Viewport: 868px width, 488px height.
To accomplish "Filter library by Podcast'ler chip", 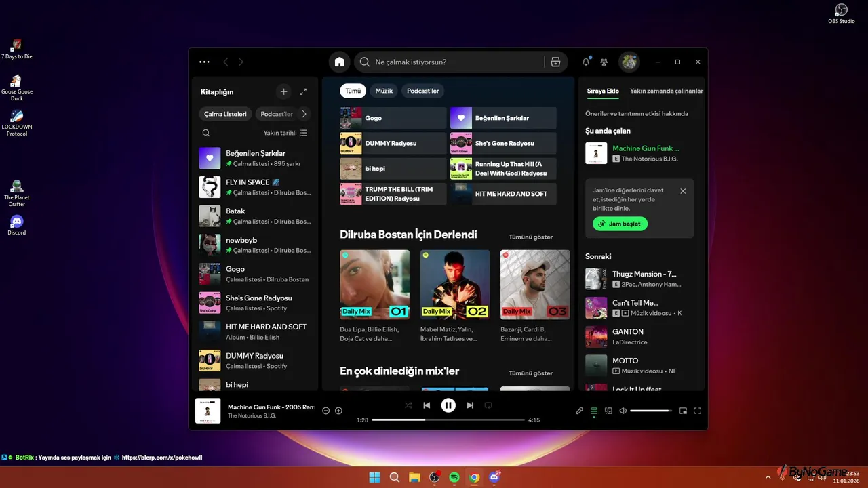I will (x=277, y=114).
